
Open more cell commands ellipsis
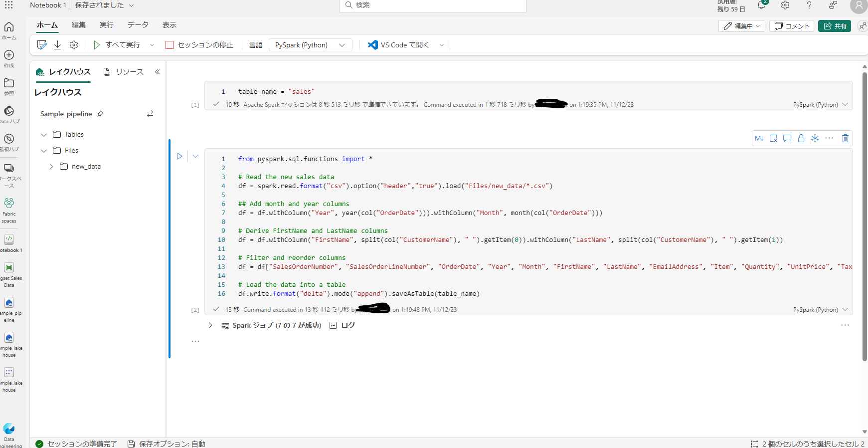[829, 138]
